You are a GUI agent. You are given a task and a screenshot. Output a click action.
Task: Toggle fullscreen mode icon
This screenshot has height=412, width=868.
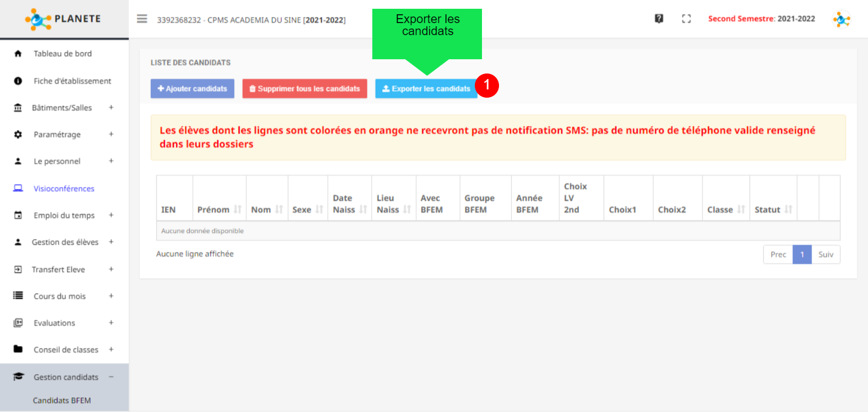pyautogui.click(x=686, y=19)
